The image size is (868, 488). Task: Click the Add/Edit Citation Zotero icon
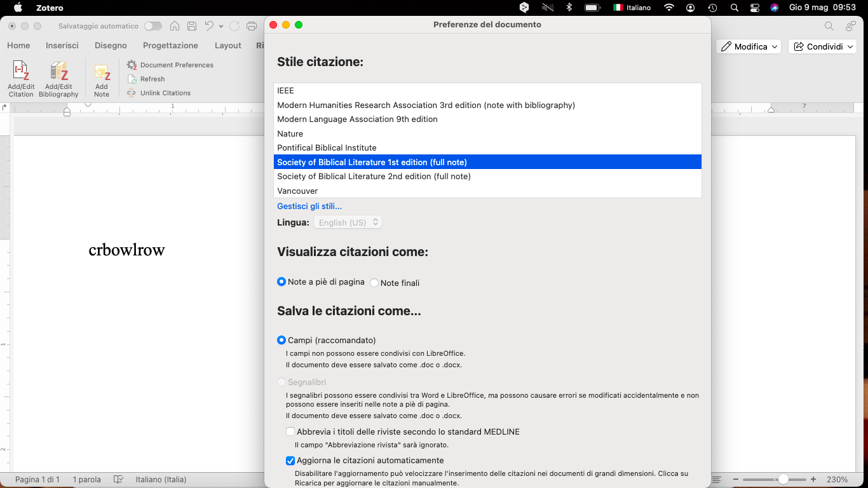[21, 79]
